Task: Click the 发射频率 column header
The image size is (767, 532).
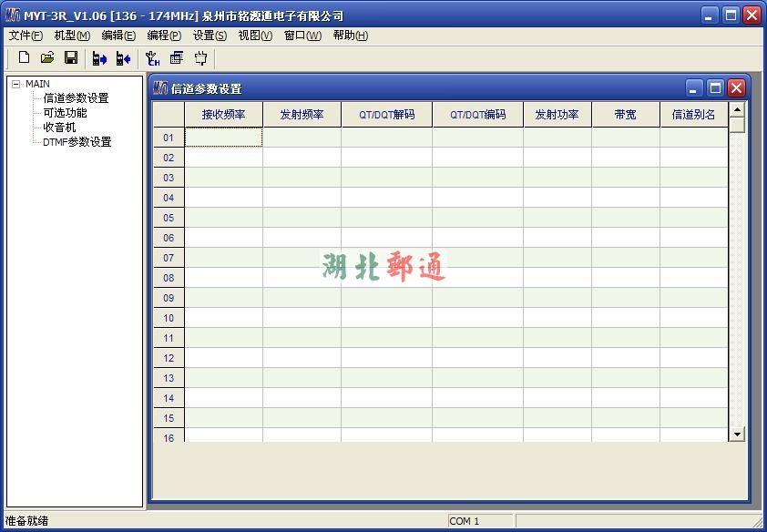Action: [x=302, y=115]
